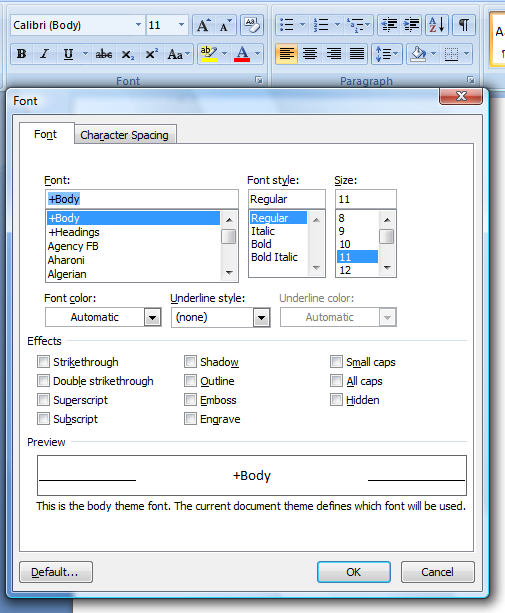505x613 pixels.
Task: Check the Subscript effect box
Action: [x=43, y=419]
